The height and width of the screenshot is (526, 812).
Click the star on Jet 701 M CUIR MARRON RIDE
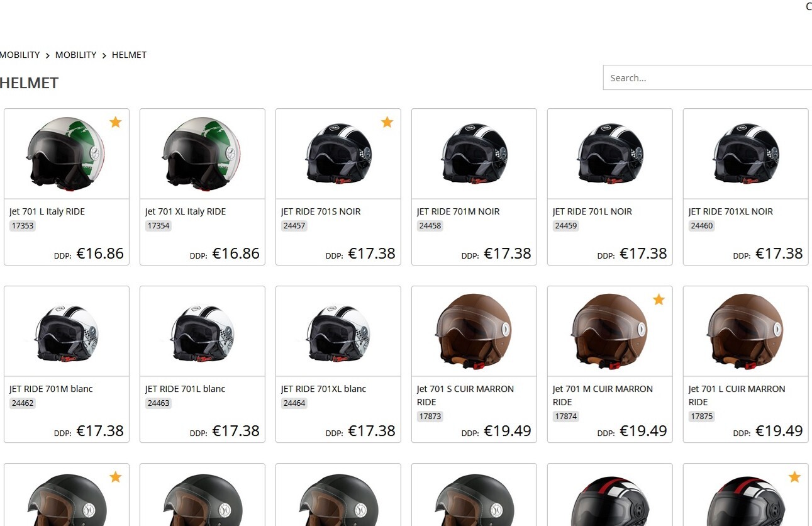tap(659, 299)
